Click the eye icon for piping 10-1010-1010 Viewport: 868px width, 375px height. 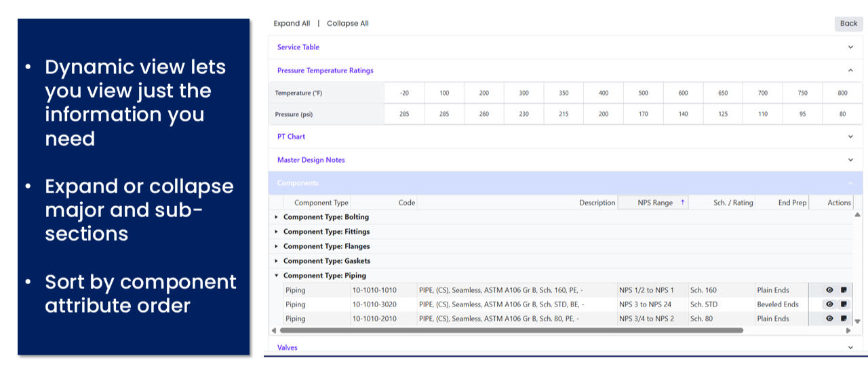tap(829, 290)
